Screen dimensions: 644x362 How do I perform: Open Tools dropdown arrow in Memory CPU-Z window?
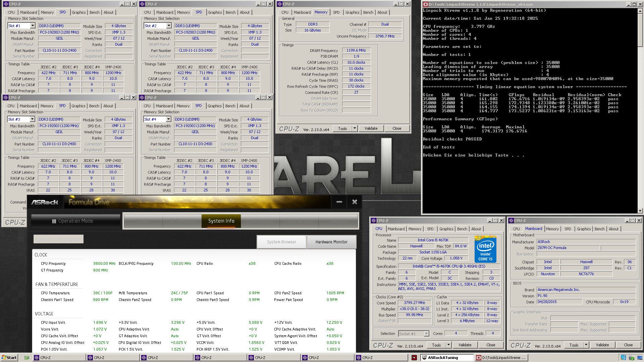355,128
